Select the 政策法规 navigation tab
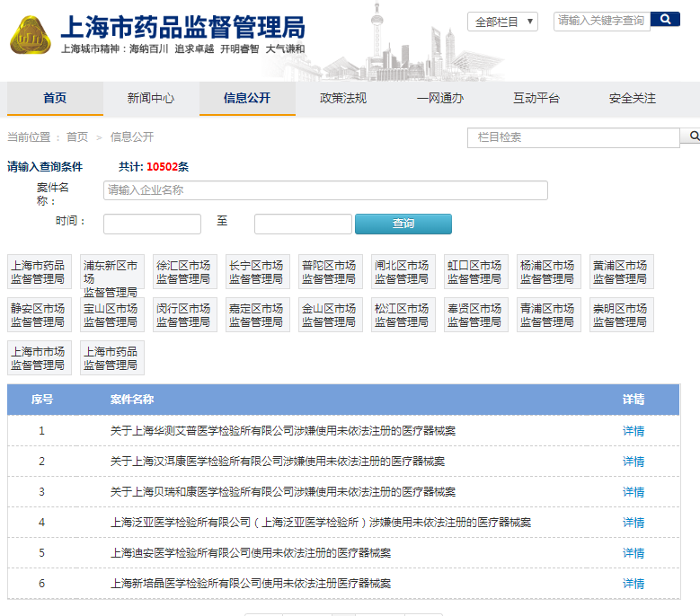This screenshot has height=616, width=700. pos(343,99)
